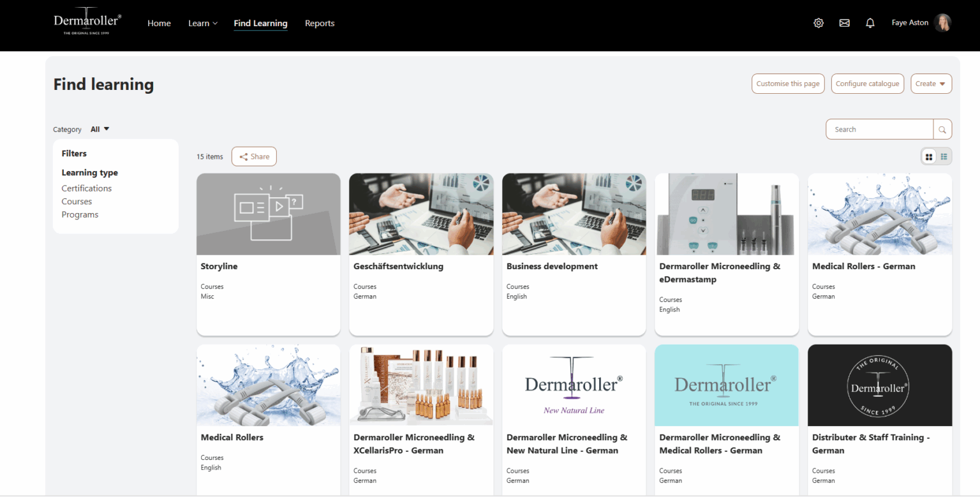This screenshot has height=497, width=980.
Task: Click the Customise this page button
Action: pyautogui.click(x=788, y=84)
